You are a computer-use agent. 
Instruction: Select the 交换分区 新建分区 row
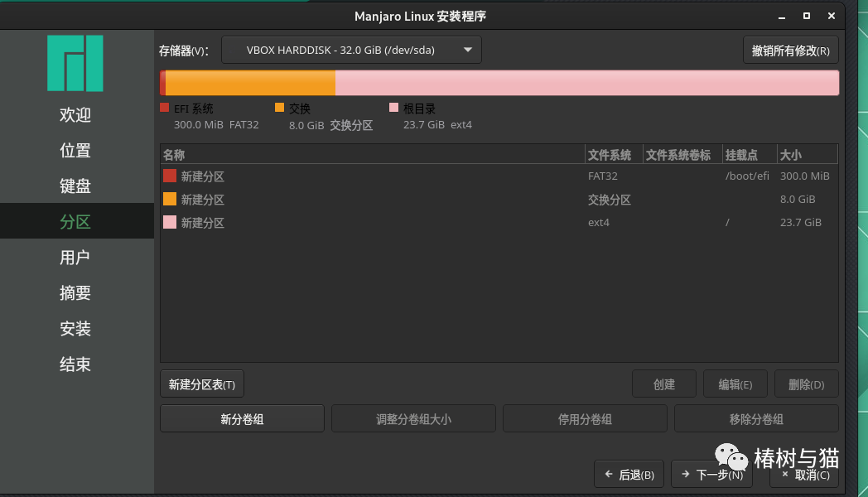[499, 200]
